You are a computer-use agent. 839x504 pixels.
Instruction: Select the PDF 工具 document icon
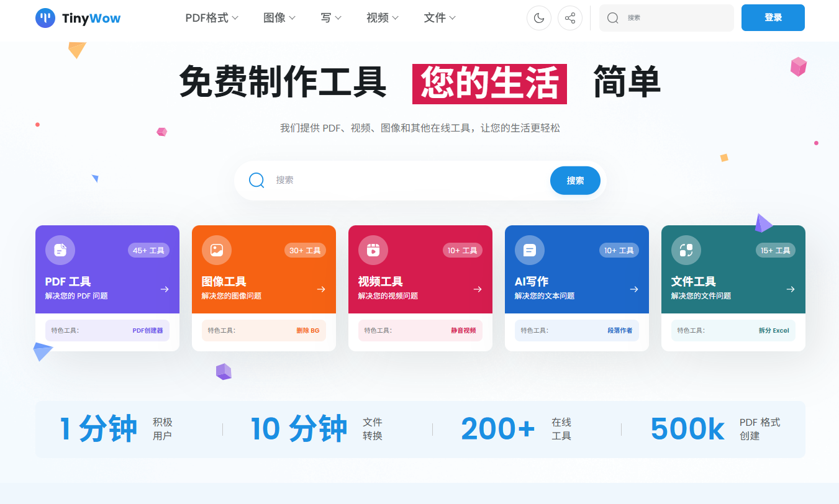click(x=60, y=250)
